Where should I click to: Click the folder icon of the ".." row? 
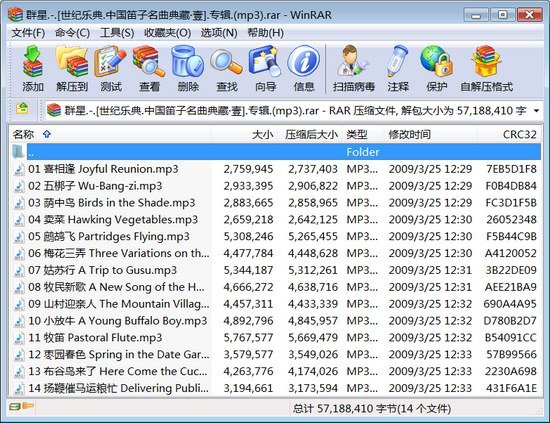(18, 152)
